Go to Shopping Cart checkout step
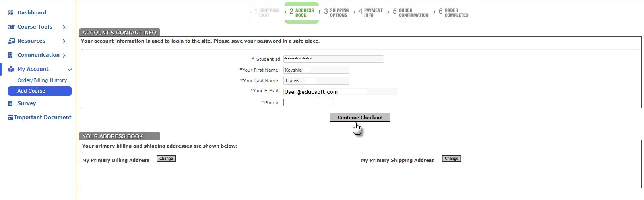644x200 pixels. click(267, 13)
